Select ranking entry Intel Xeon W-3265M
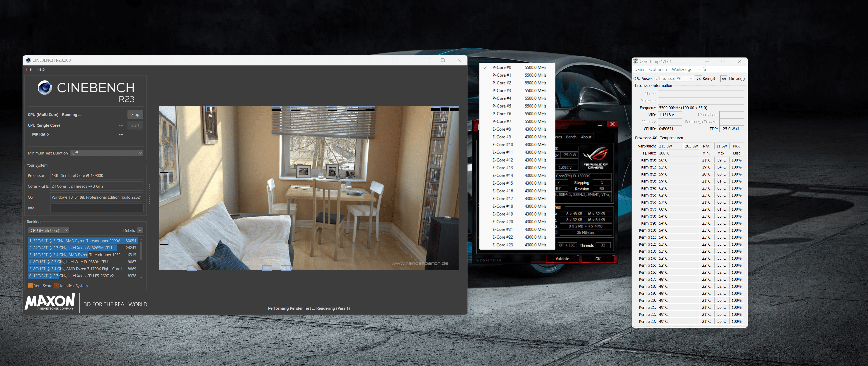 click(x=83, y=248)
